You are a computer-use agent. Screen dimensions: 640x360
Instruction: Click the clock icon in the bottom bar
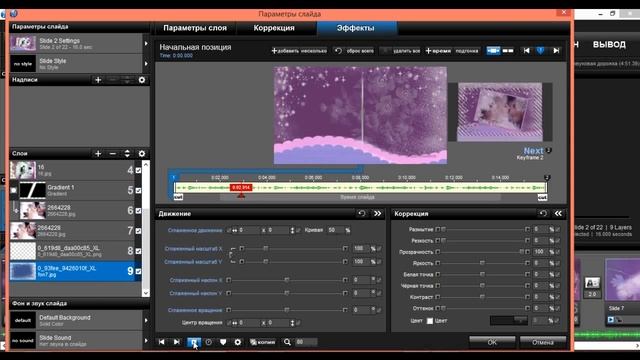209,342
